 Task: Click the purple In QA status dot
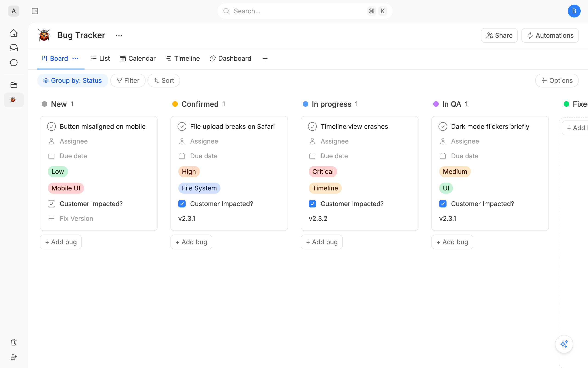pyautogui.click(x=436, y=104)
